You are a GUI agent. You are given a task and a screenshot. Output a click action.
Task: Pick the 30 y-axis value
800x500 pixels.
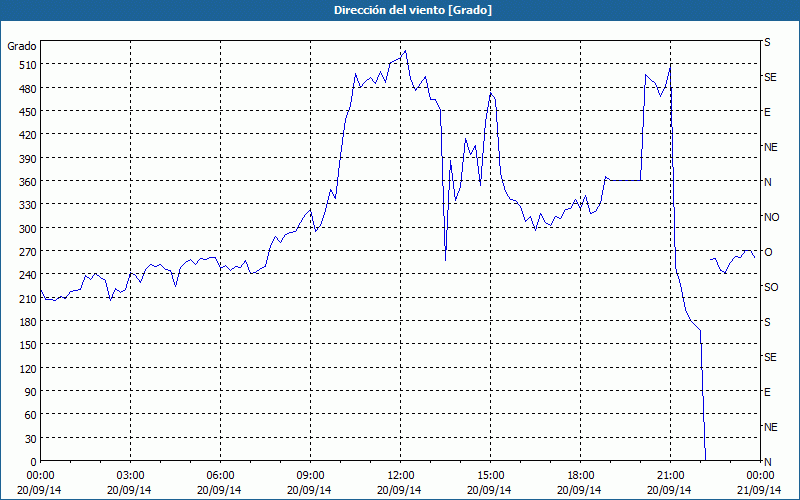pyautogui.click(x=31, y=439)
